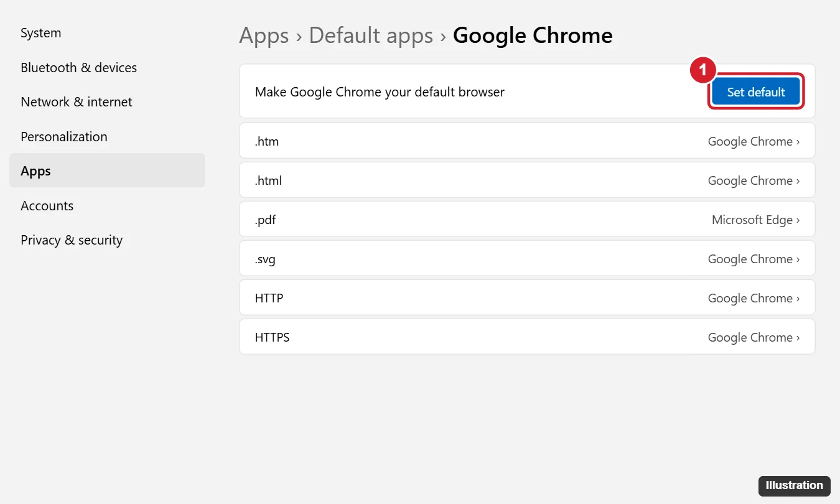The image size is (840, 504).
Task: Navigate back to Apps breadcrumb
Action: [x=264, y=35]
